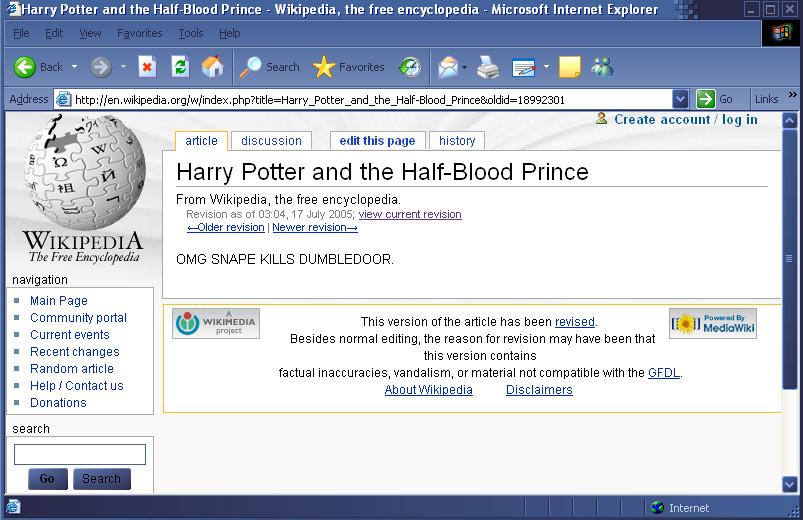This screenshot has width=803, height=520.
Task: Click the grey Forward arrow icon
Action: (101, 67)
